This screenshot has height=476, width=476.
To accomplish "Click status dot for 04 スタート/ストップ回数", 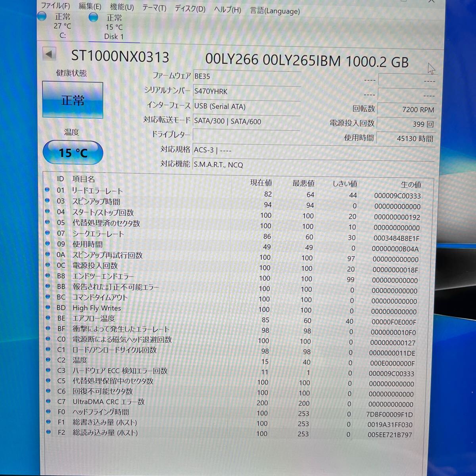I will pos(48,211).
